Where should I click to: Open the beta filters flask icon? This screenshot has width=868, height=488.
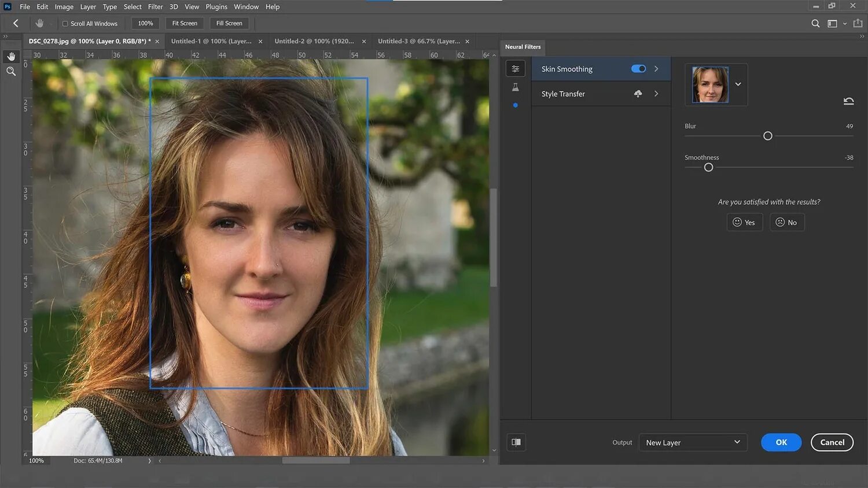click(x=515, y=87)
